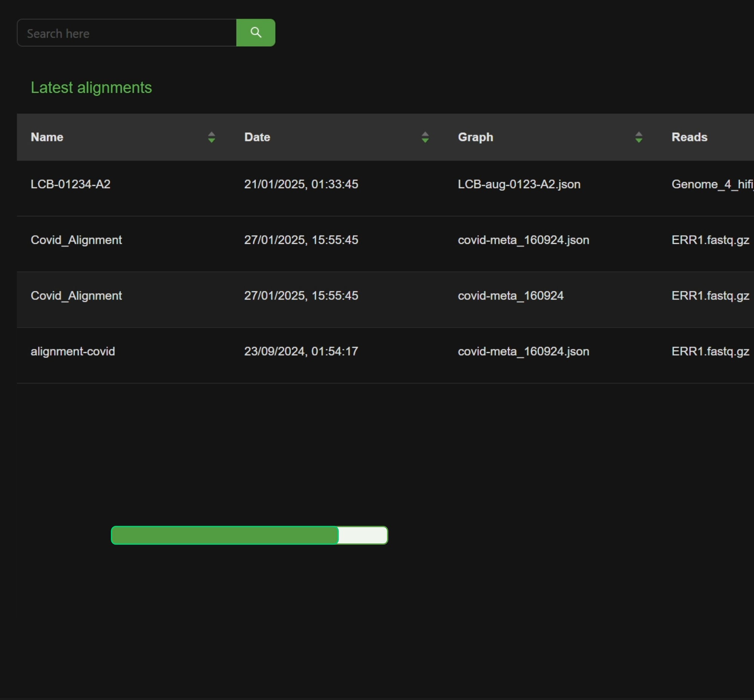Select the down arrow on Graph sorter
Screen dimensions: 754x700
coord(639,141)
